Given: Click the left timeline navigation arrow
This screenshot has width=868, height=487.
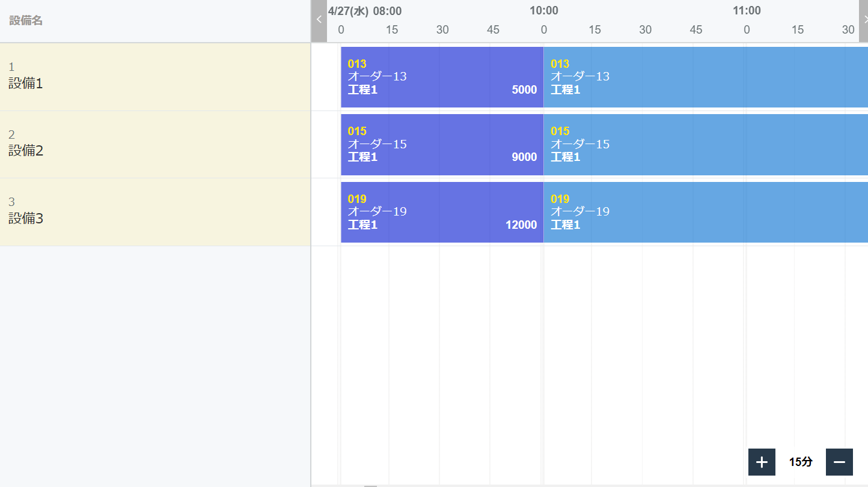Looking at the screenshot, I should pos(319,21).
